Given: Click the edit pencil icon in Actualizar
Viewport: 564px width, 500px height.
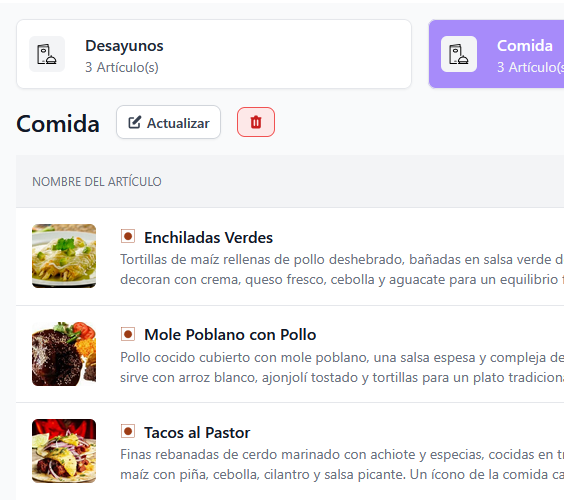Looking at the screenshot, I should (135, 122).
